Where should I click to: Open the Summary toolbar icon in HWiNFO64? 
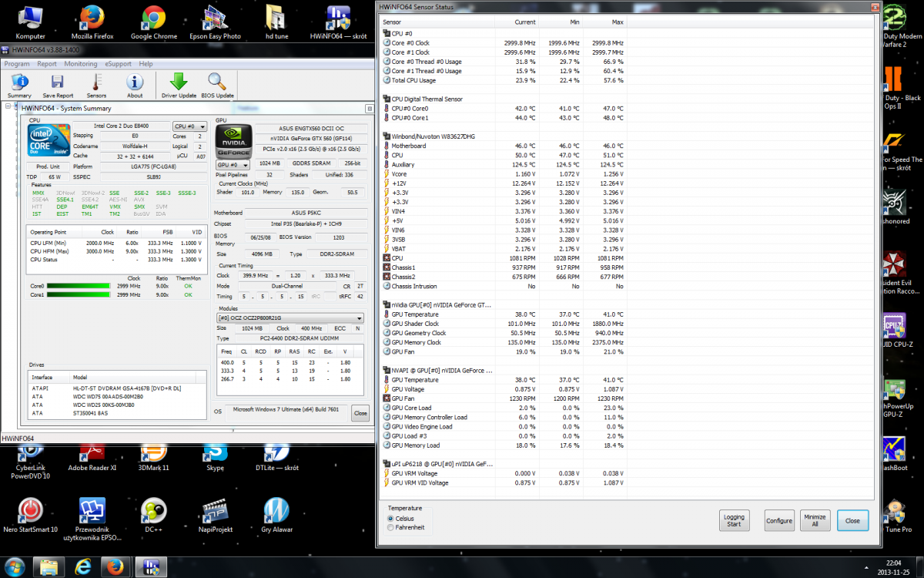point(20,86)
